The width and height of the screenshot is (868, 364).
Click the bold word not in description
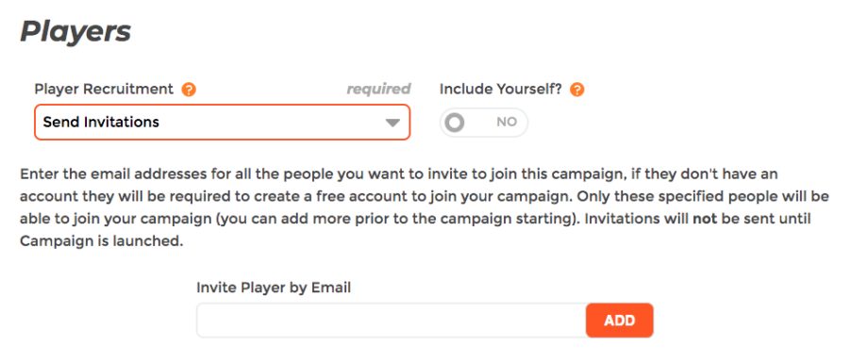point(705,219)
